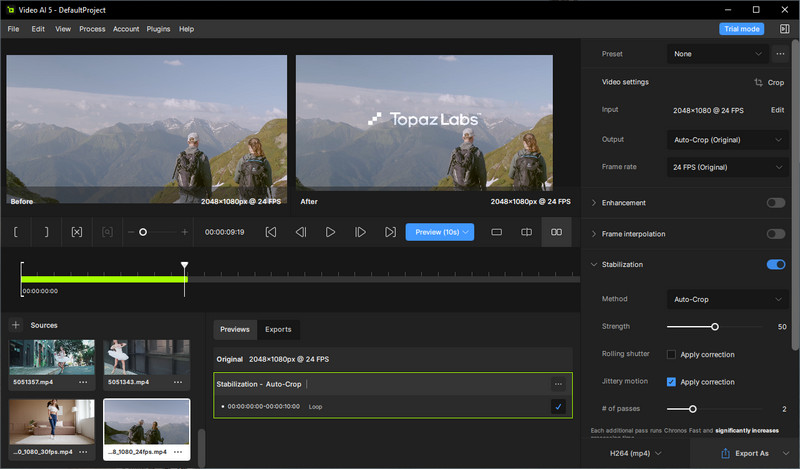This screenshot has height=469, width=800.
Task: Click the timeline zoom slider handle
Action: coord(143,232)
